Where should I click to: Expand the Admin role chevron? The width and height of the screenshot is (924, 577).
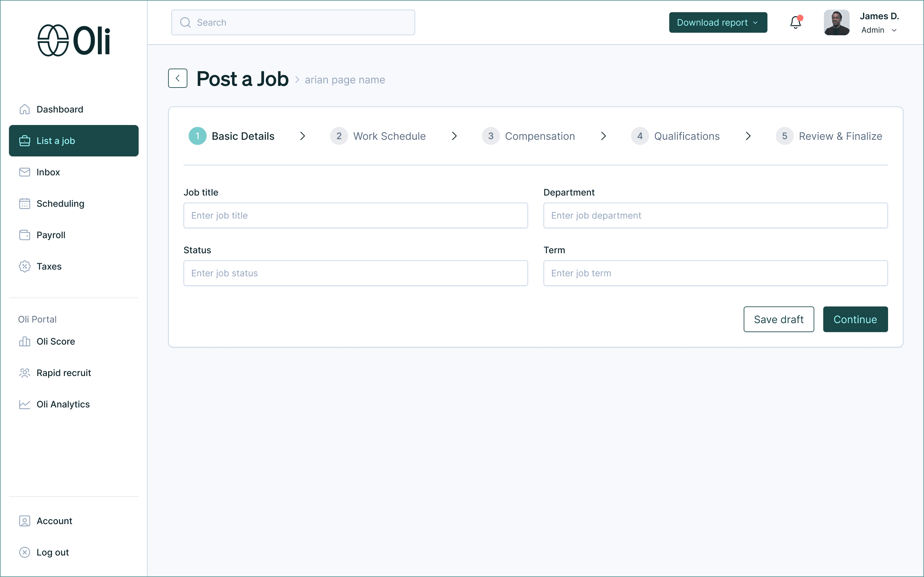(894, 30)
